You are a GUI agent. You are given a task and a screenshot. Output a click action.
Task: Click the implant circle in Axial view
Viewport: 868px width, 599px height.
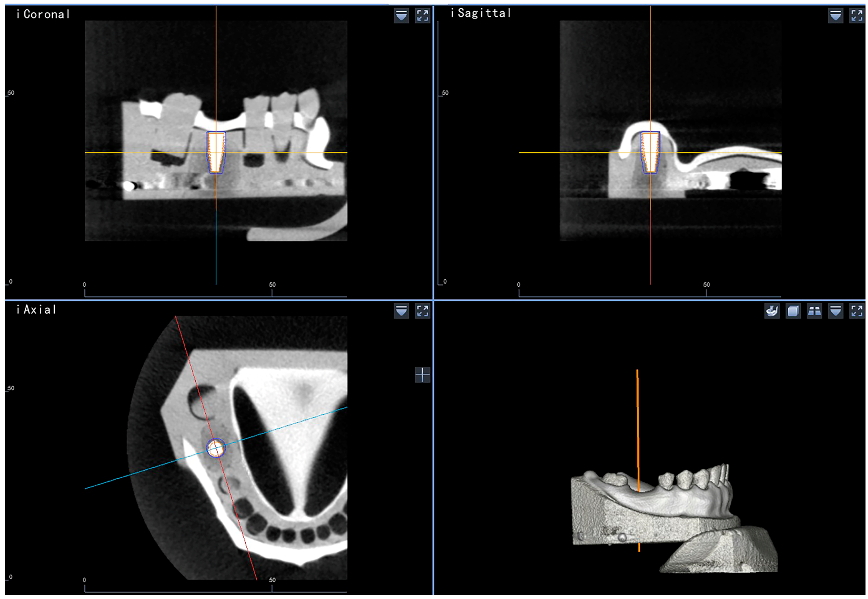pos(216,448)
